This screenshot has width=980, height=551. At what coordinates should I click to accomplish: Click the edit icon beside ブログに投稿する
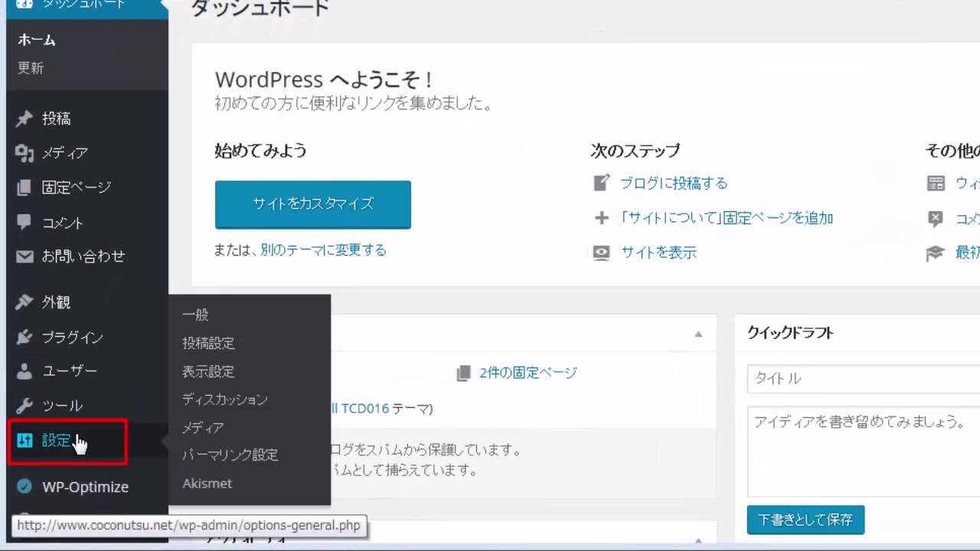coord(602,183)
